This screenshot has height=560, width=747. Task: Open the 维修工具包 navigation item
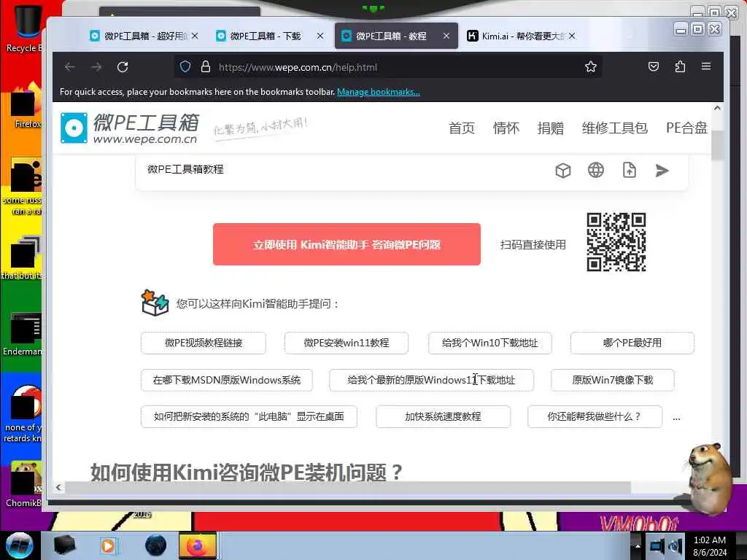point(614,128)
